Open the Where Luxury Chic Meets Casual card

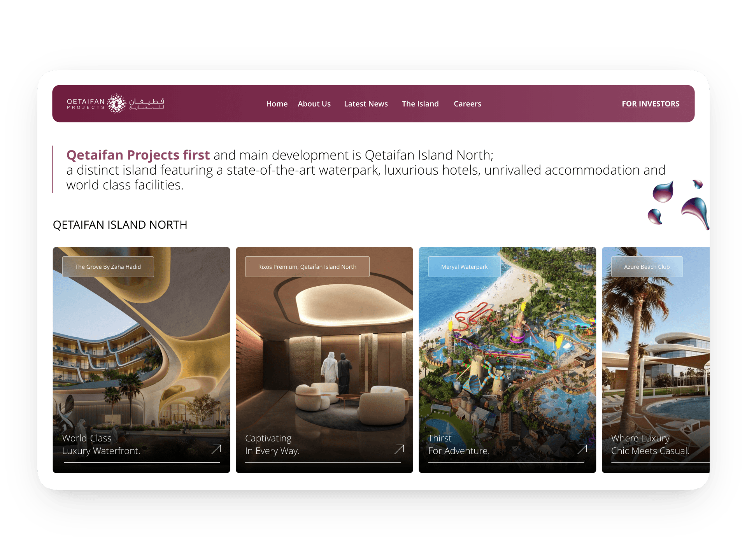click(656, 360)
